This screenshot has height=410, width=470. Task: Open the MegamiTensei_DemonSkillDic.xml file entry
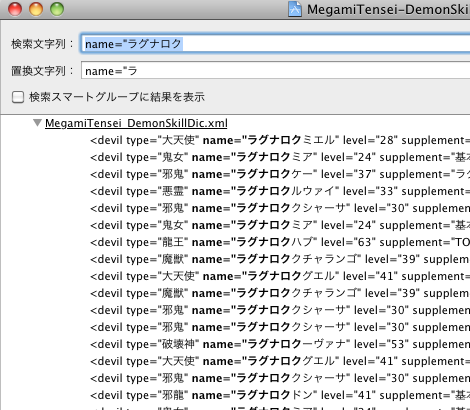pyautogui.click(x=136, y=123)
